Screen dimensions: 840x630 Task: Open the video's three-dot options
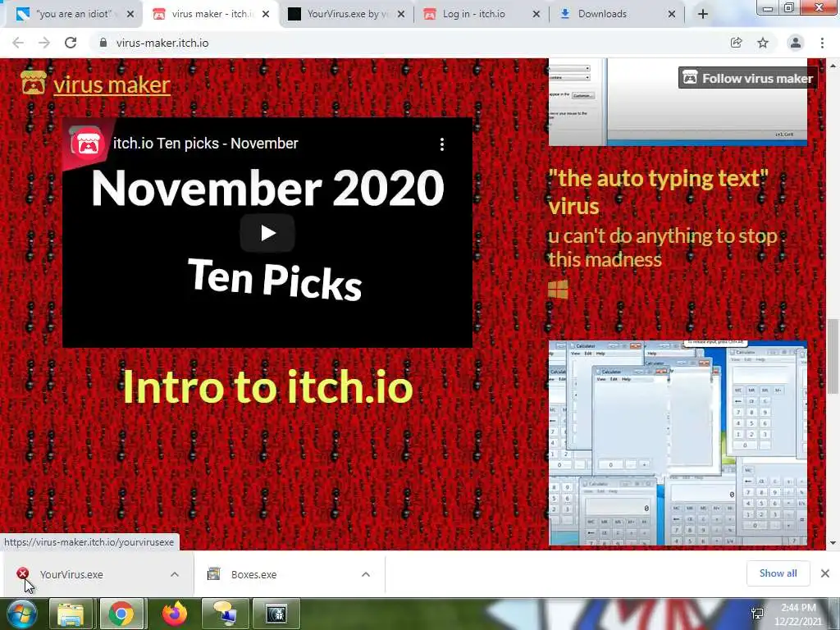(442, 144)
